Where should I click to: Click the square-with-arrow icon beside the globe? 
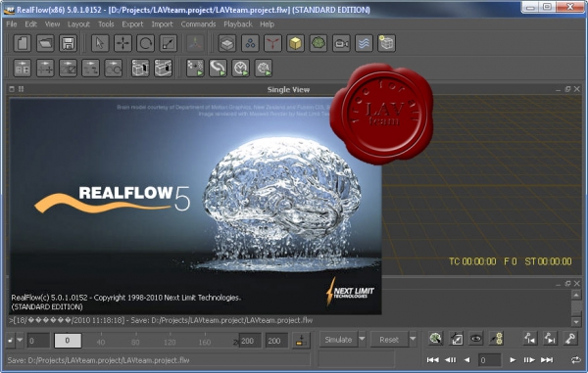[456, 339]
